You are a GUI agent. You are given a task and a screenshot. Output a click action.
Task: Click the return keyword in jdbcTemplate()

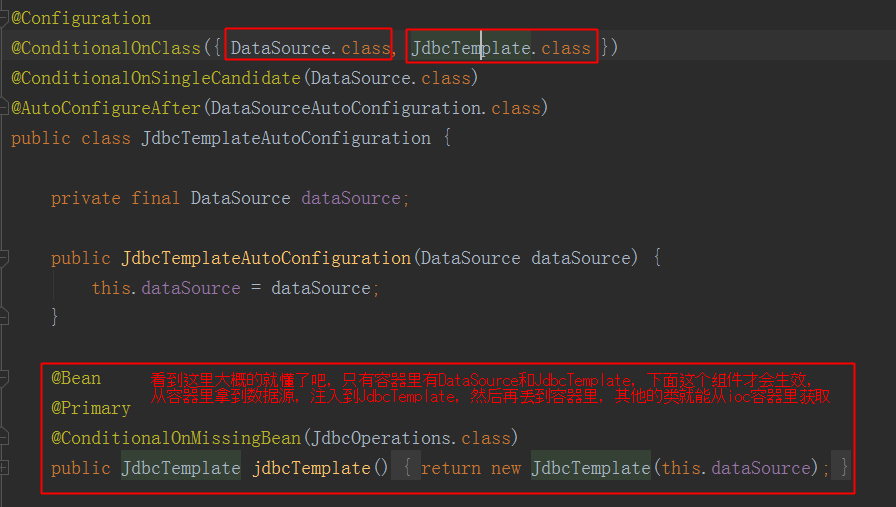(x=451, y=468)
